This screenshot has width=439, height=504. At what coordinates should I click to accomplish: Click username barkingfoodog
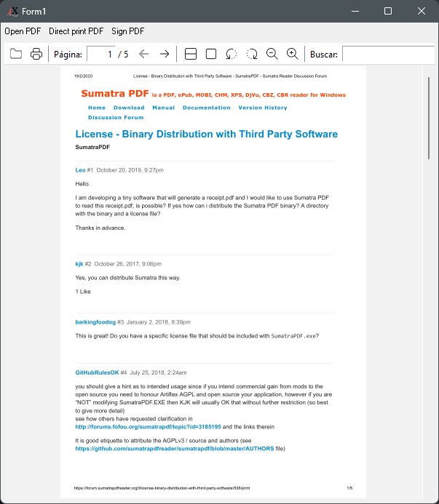95,322
